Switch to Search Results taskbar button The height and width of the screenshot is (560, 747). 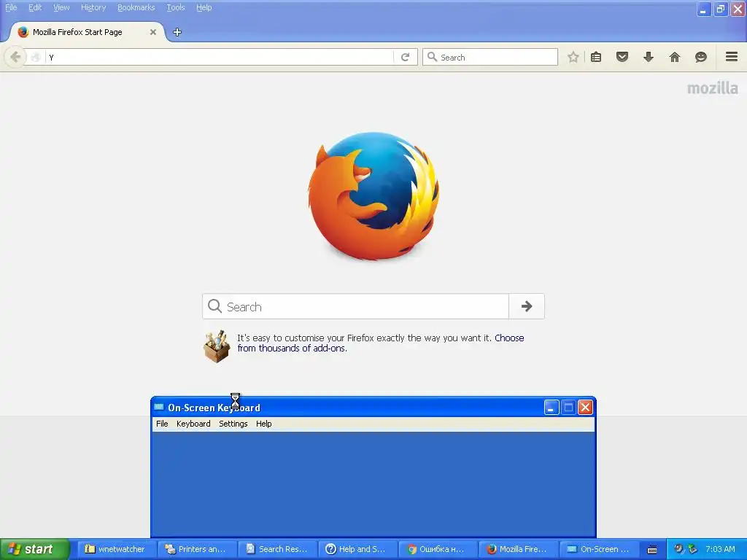point(278,549)
